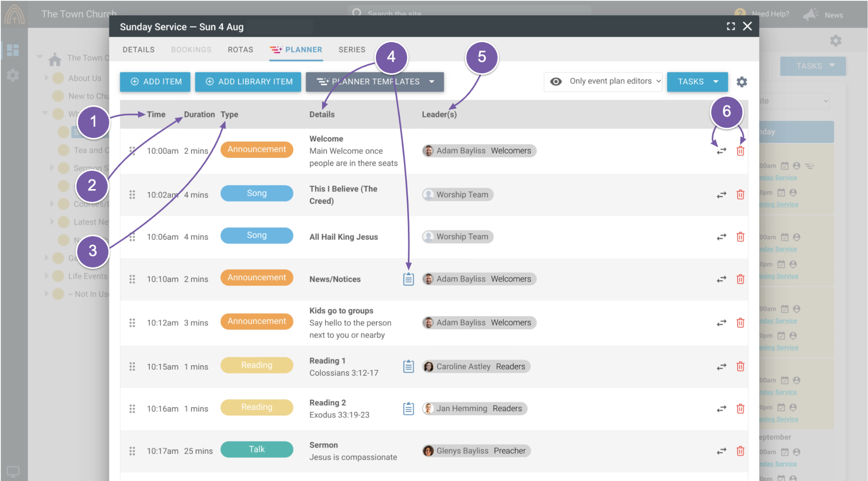Click Glenys Bayliss Preacher leader chip
The image size is (868, 481).
coord(476,451)
